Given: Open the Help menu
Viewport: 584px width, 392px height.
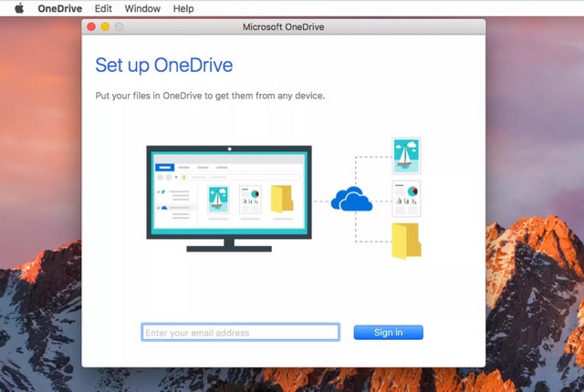Looking at the screenshot, I should pyautogui.click(x=183, y=8).
